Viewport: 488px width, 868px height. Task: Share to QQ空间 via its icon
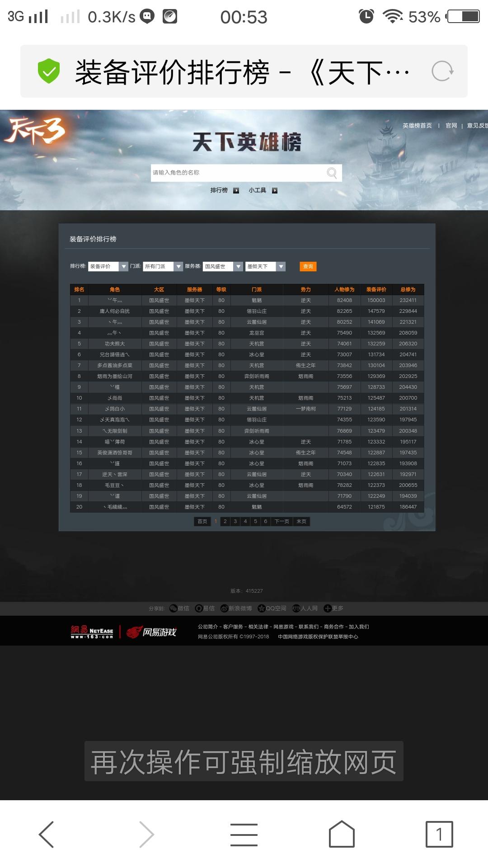click(x=261, y=609)
